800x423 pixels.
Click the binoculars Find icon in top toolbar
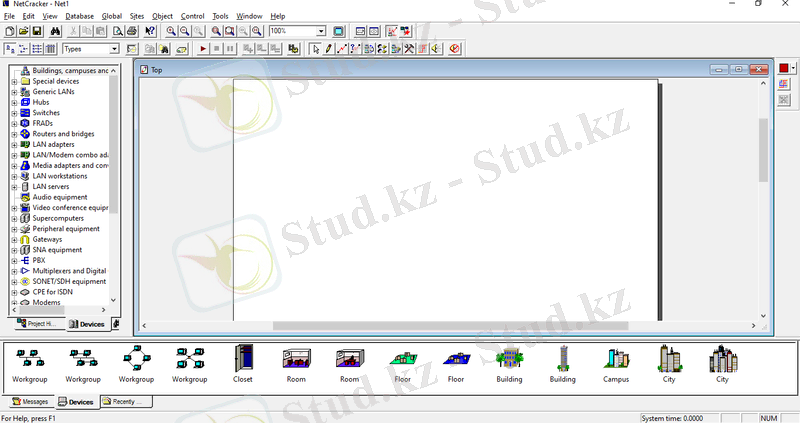pos(55,32)
